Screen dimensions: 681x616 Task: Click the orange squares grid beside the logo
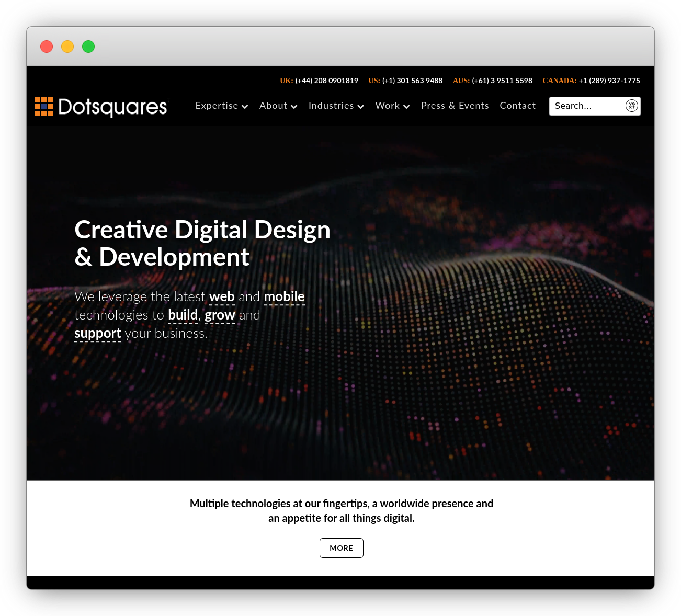pos(43,106)
